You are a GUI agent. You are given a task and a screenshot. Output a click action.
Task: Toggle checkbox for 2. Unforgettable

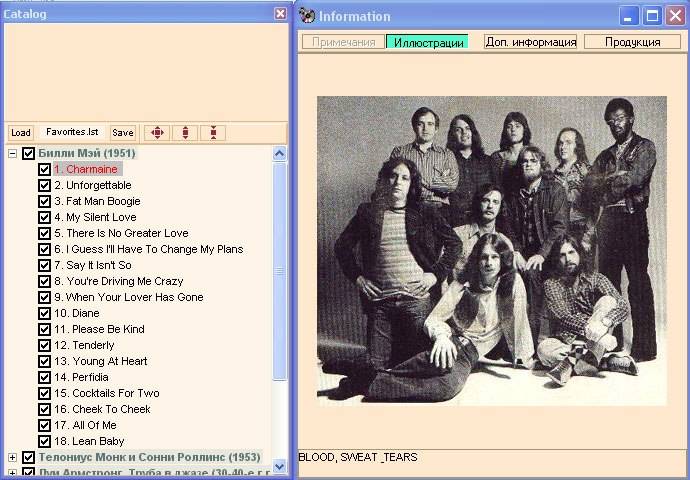click(x=44, y=185)
